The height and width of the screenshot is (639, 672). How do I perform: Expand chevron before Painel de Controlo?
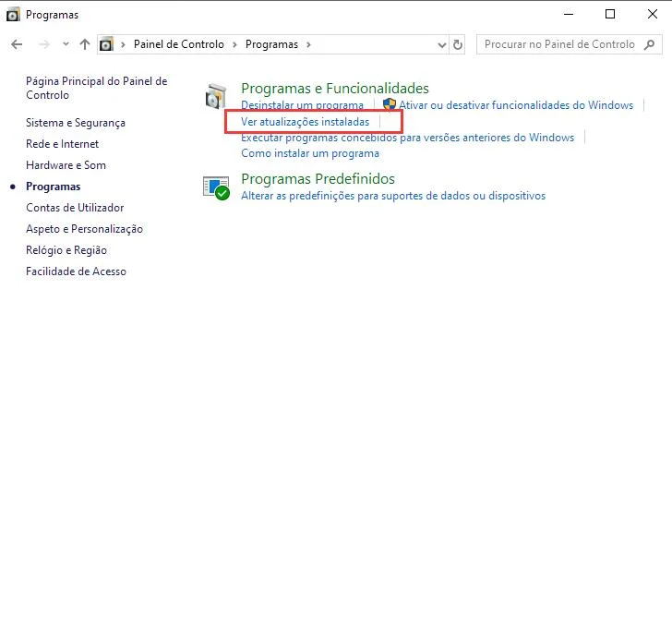[x=123, y=44]
